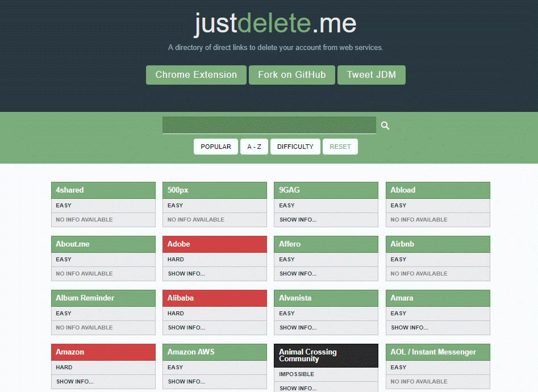
Task: Open the About.me deletion link
Action: 103,244
